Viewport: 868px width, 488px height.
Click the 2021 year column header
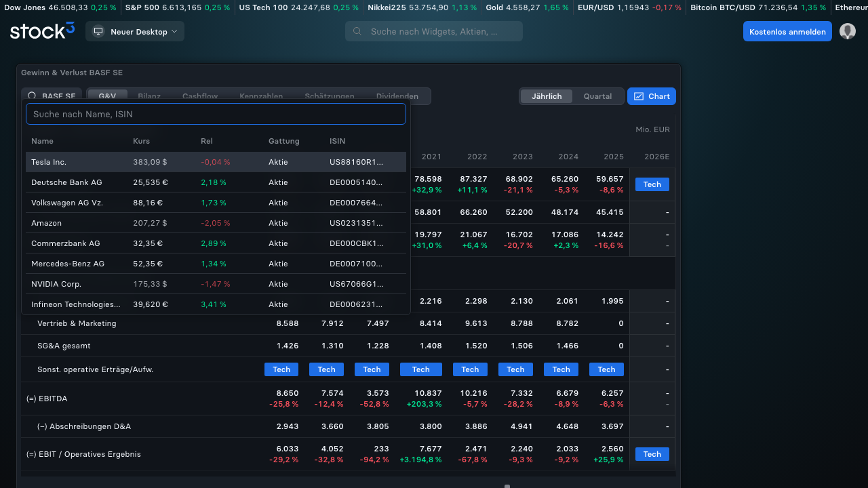pyautogui.click(x=431, y=157)
